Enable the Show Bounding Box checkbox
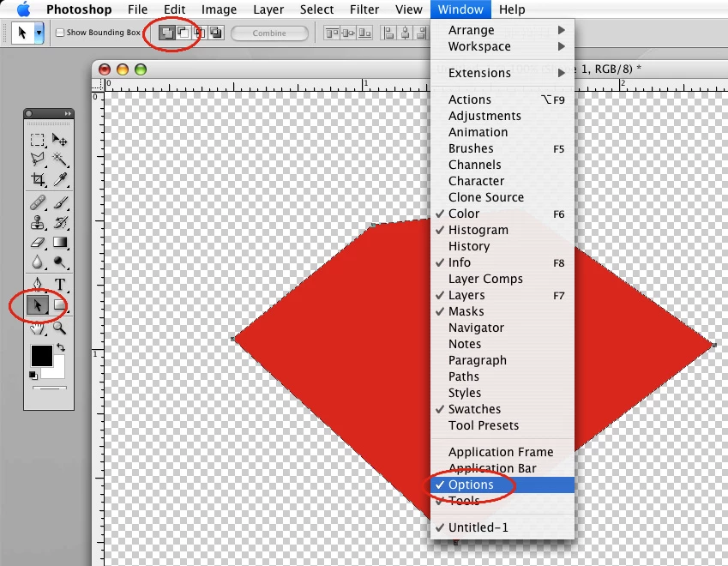 pyautogui.click(x=60, y=33)
